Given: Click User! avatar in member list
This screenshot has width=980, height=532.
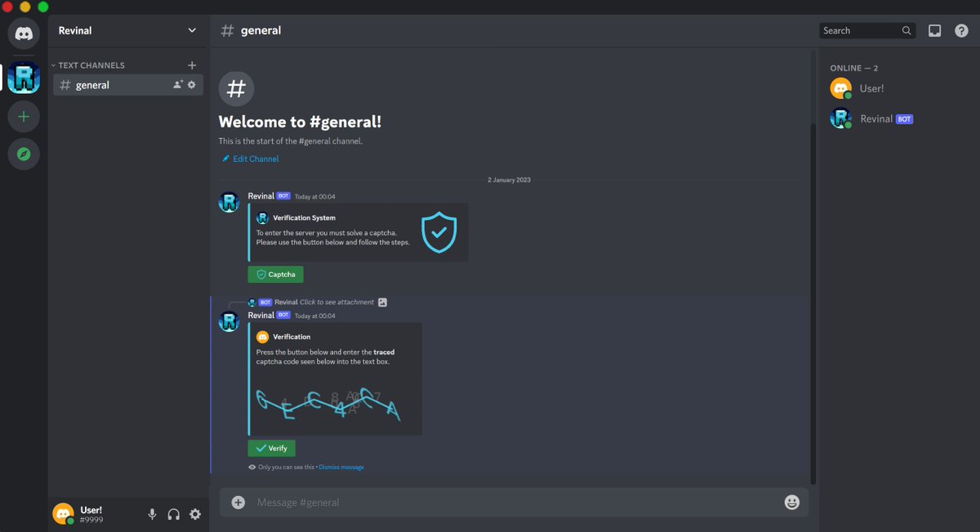Looking at the screenshot, I should (840, 88).
